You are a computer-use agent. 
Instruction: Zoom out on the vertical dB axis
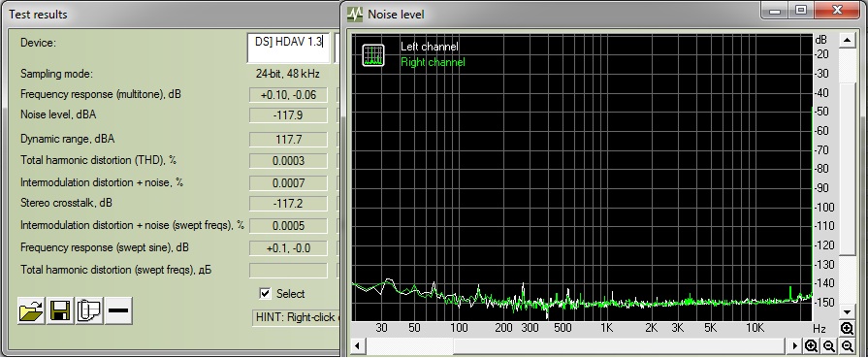pyautogui.click(x=847, y=346)
